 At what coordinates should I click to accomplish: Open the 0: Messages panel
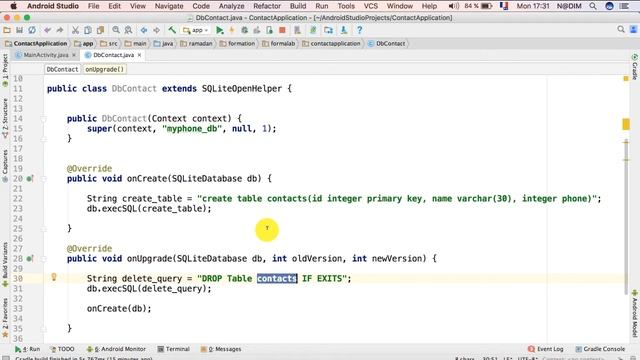tap(221, 349)
